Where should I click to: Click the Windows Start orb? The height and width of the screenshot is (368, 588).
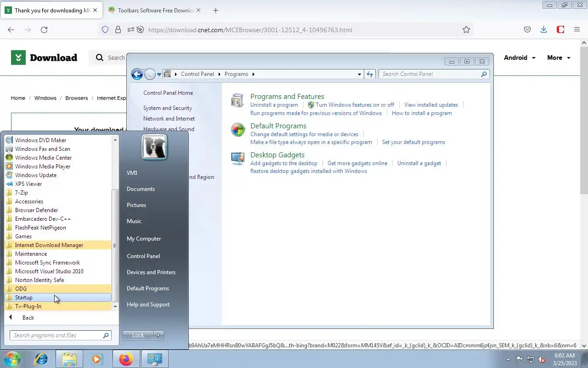coord(12,359)
